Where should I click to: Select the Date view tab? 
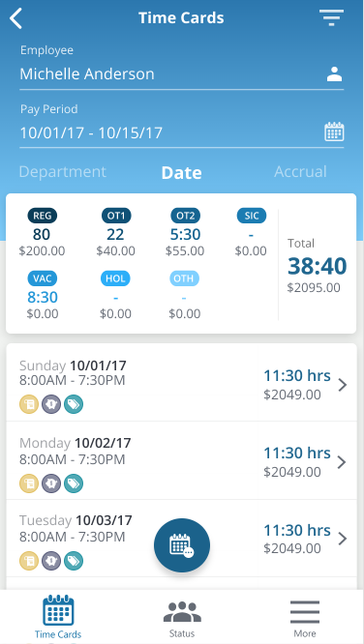point(181,173)
